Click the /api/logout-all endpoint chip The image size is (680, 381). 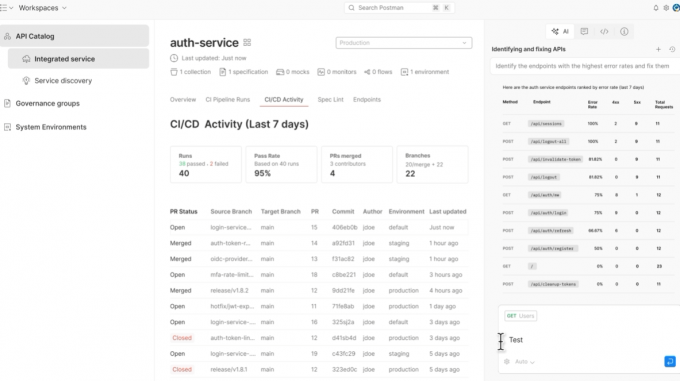coord(549,141)
